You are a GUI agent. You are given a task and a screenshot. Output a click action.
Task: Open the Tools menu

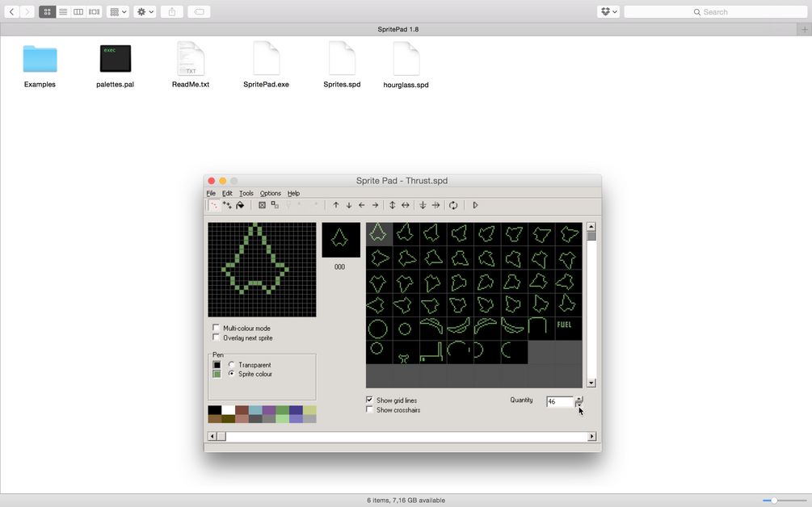tap(246, 194)
